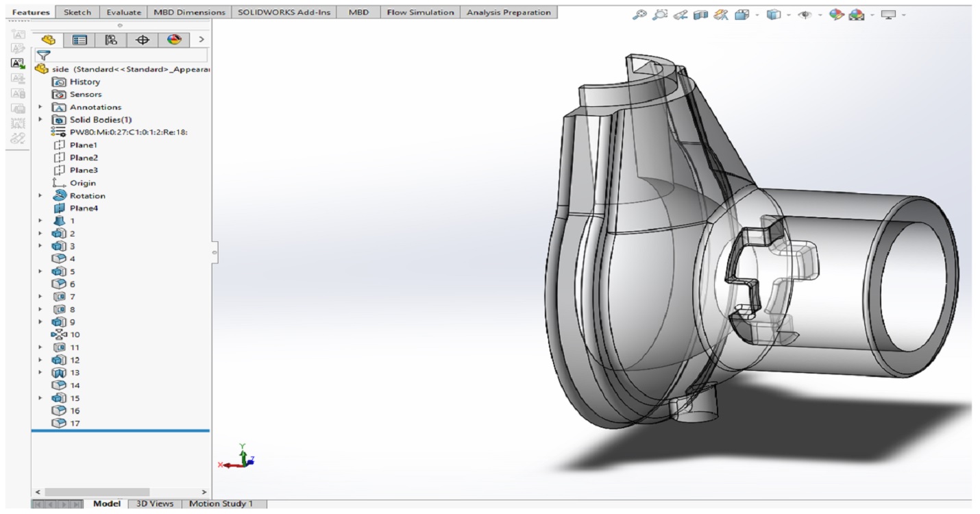Expand the Rotation feature
This screenshot has width=980, height=514.
pos(40,195)
